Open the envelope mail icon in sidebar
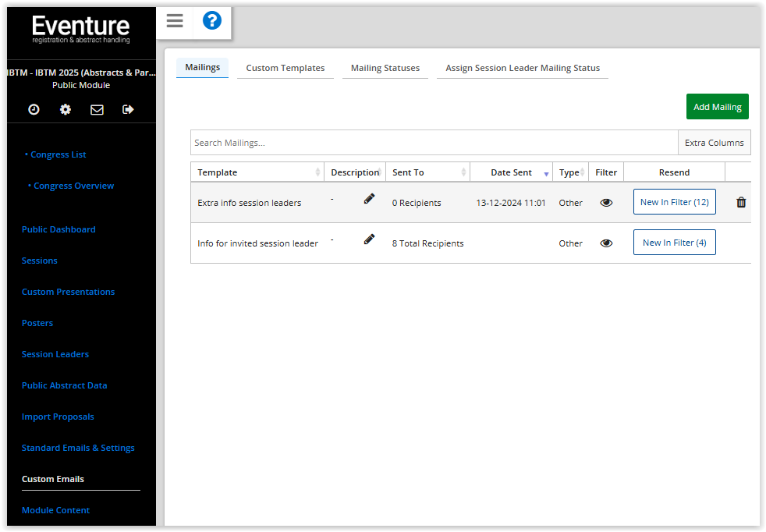 [x=97, y=109]
